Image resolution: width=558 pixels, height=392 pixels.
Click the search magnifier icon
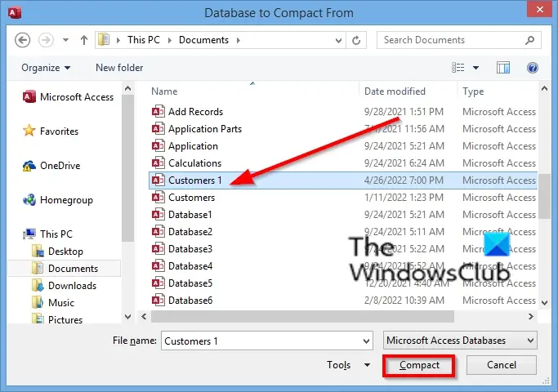point(530,40)
